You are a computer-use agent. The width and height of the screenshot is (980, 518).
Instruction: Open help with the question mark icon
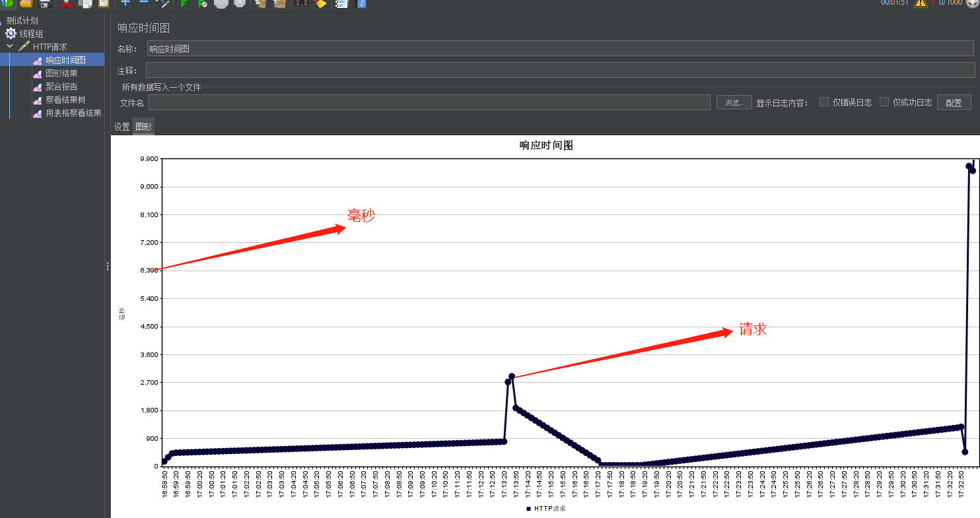tap(361, 3)
